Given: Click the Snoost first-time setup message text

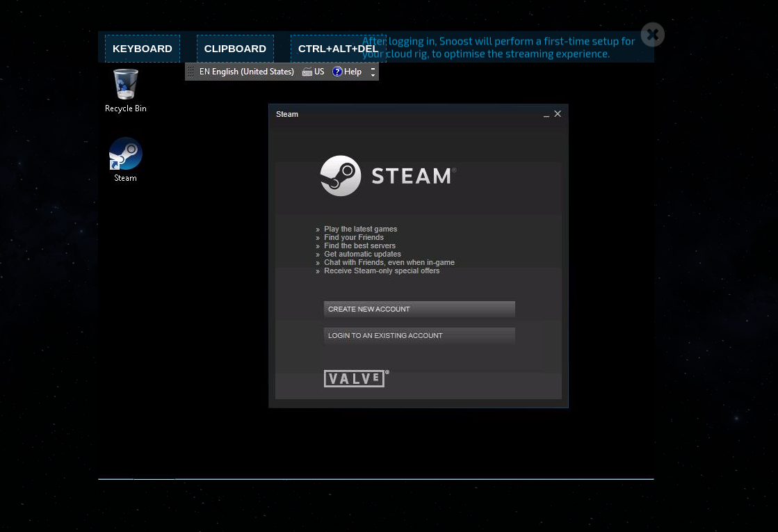Looking at the screenshot, I should 499,48.
